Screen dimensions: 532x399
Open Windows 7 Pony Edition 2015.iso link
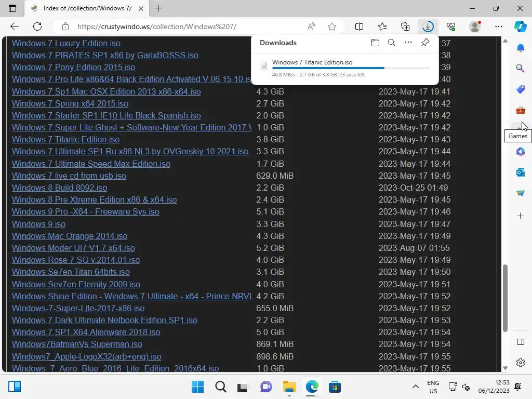tap(74, 67)
